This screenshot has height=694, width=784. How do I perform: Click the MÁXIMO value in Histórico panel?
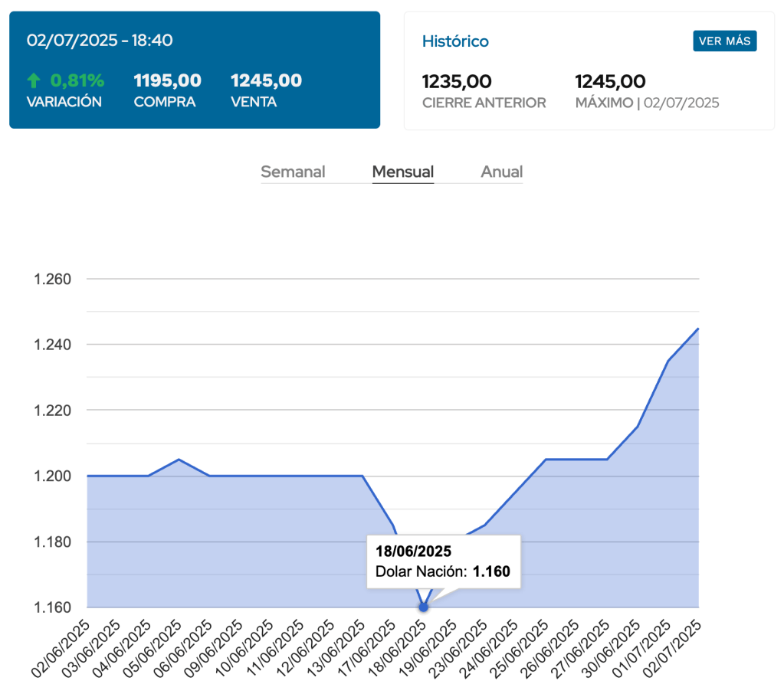pos(610,81)
